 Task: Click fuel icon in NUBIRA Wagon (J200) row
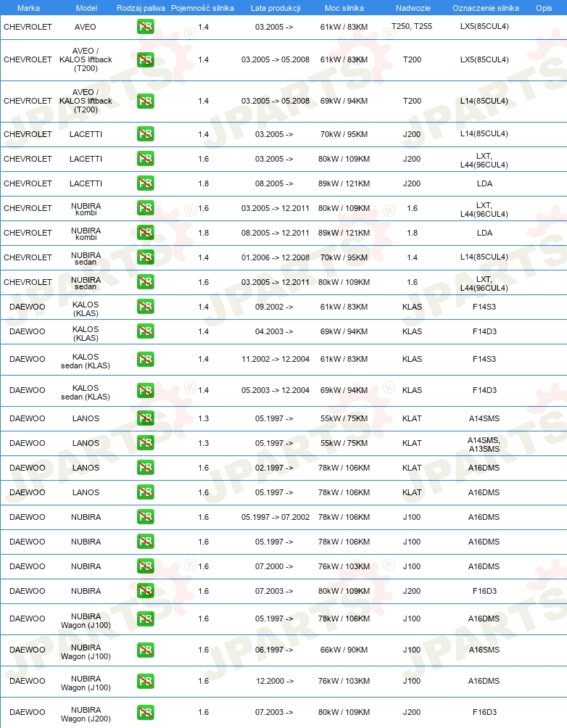[145, 712]
